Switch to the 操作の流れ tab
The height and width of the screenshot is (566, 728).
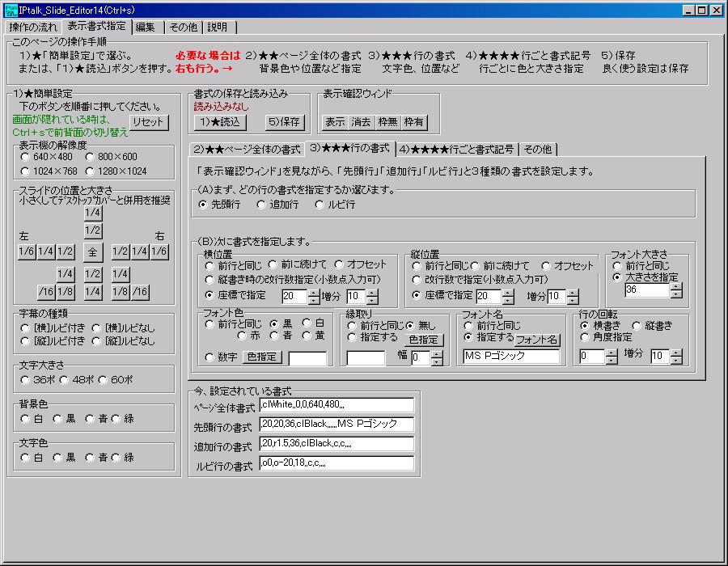[33, 27]
